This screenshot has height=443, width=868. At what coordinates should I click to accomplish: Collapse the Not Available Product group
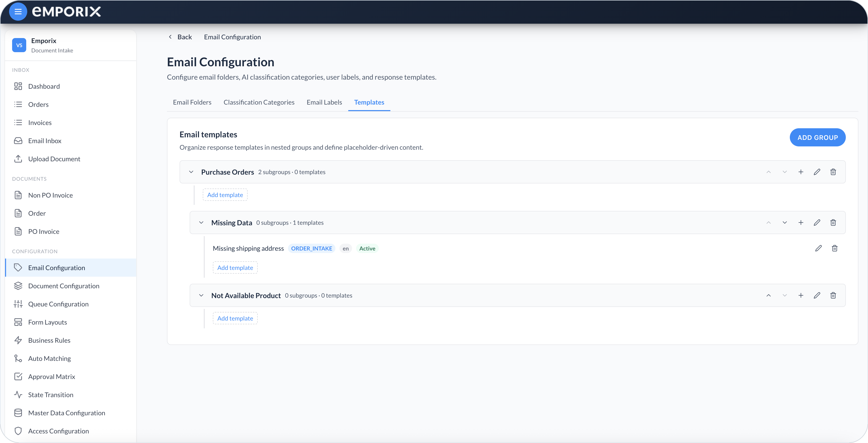[x=201, y=296]
